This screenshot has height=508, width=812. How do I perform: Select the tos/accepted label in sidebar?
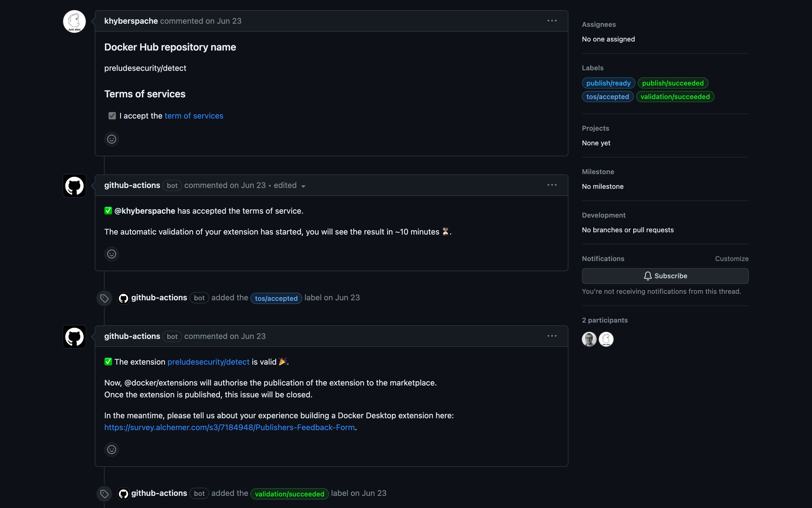click(x=608, y=97)
